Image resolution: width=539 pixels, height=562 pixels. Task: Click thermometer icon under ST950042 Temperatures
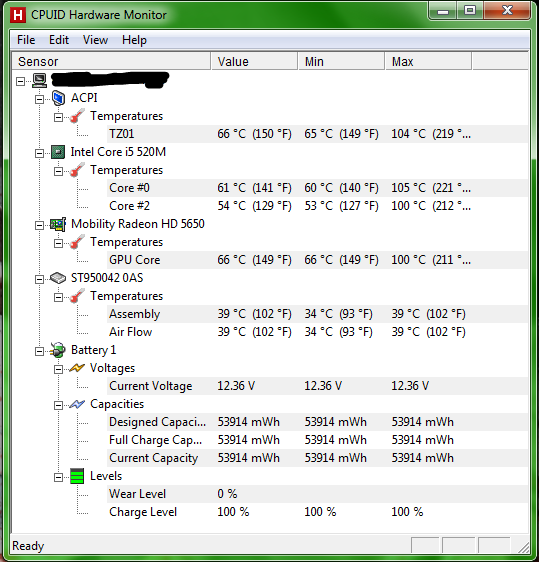point(77,296)
